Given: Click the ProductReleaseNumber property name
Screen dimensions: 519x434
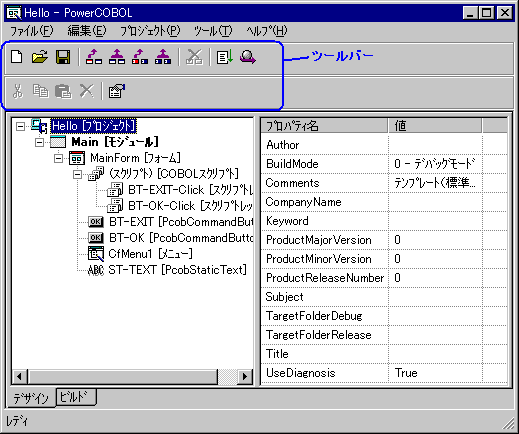Looking at the screenshot, I should click(x=325, y=278).
